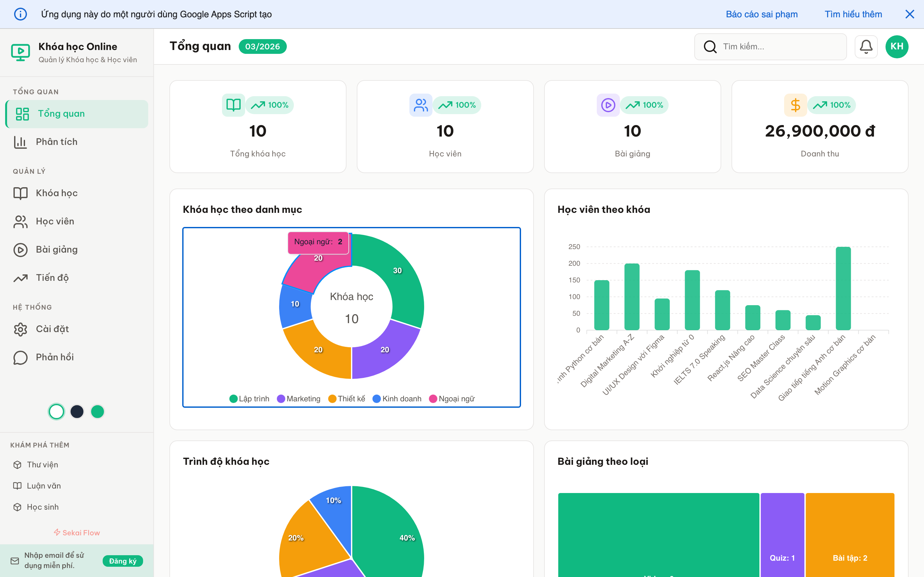Screen dimensions: 924x577
Task: Go to the Tiến độ section
Action: tap(52, 278)
